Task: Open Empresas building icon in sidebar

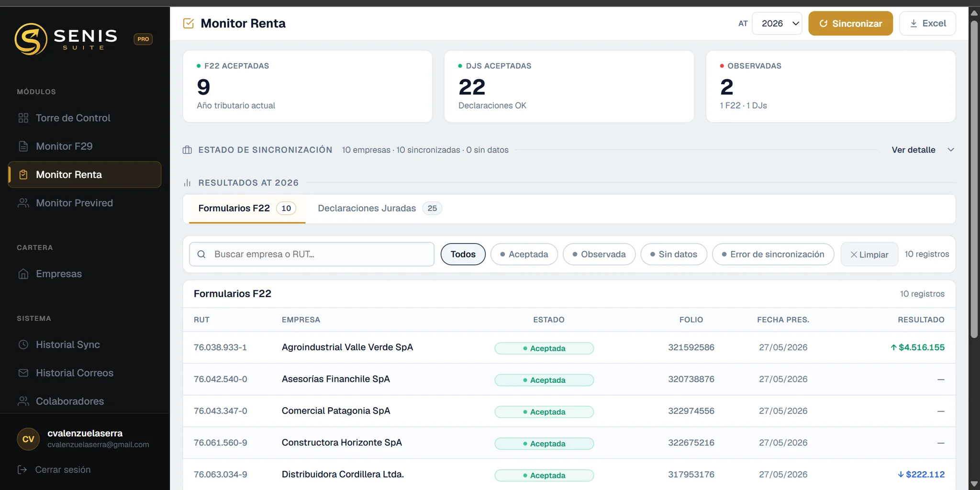Action: coord(23,274)
